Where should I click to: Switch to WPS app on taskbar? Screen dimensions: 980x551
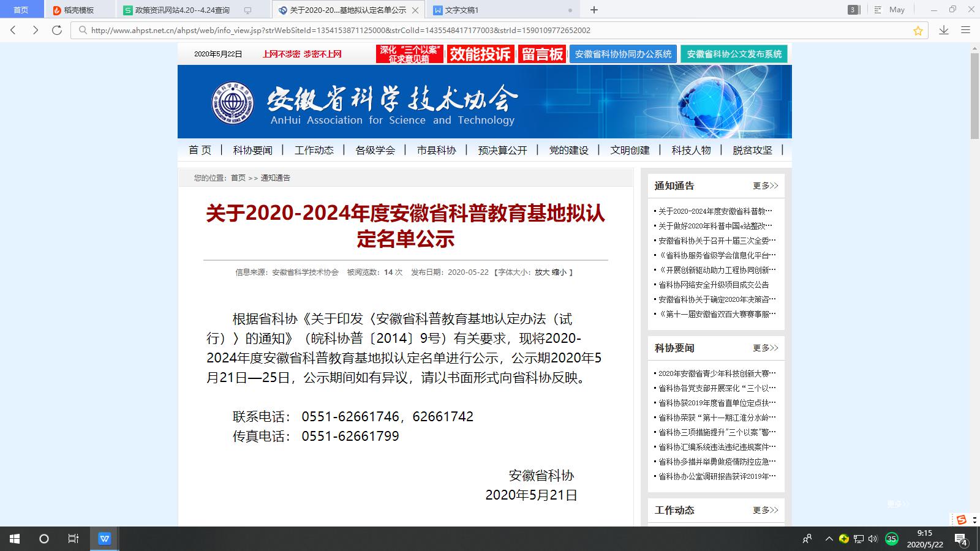click(104, 539)
